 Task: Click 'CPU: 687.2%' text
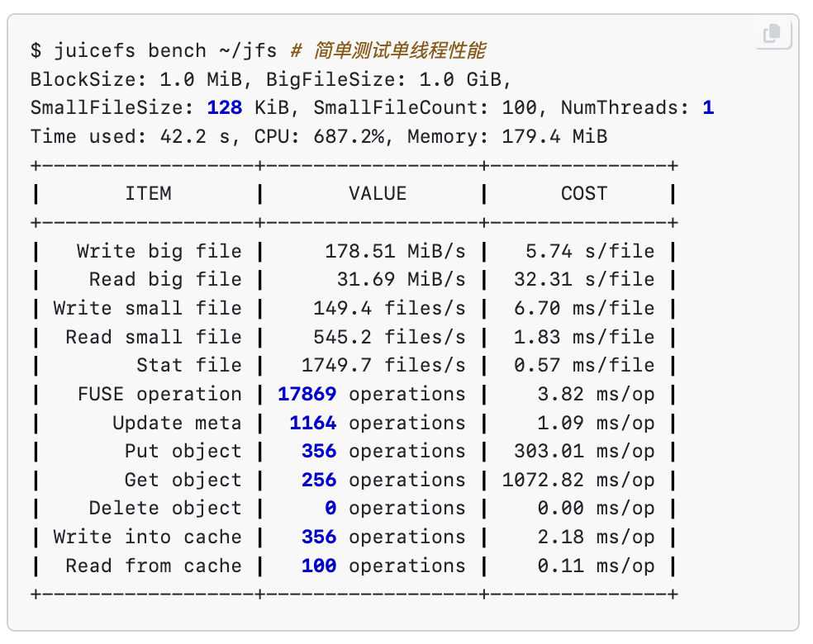click(318, 137)
